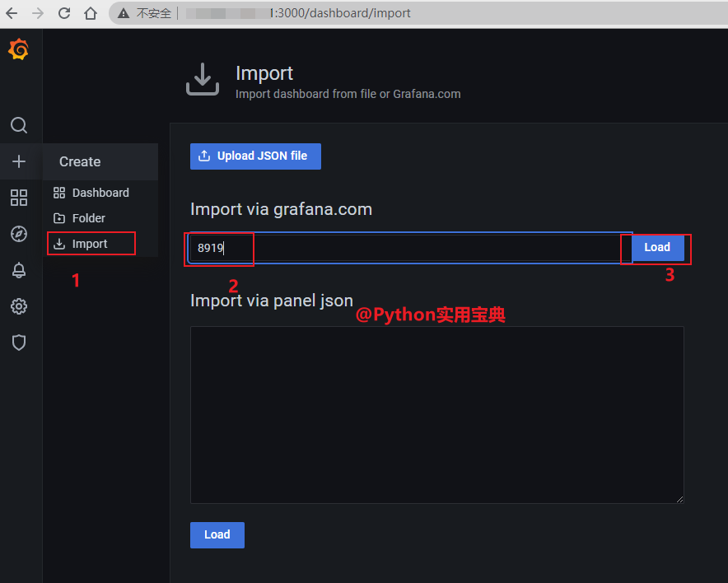Select Dashboard from Create menu
This screenshot has height=583, width=728.
pos(100,193)
